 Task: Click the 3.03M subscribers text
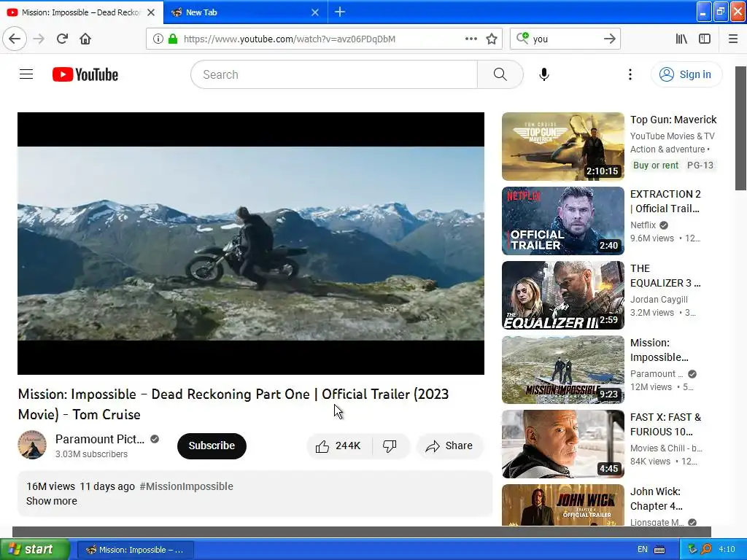pos(91,454)
